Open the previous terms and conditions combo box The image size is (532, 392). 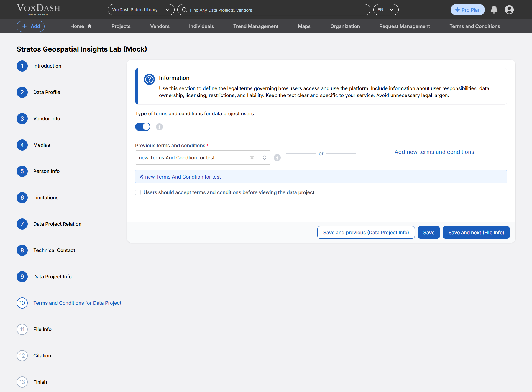click(264, 157)
